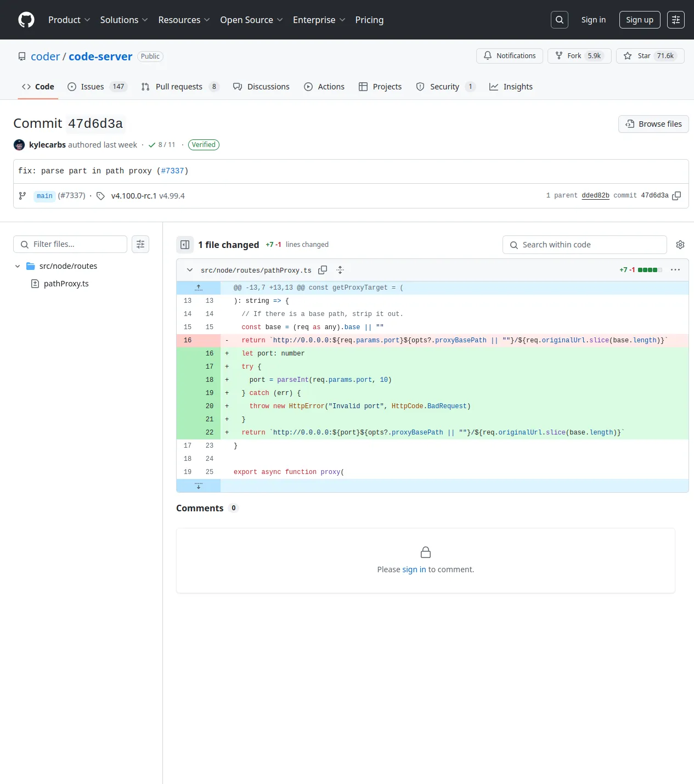Image resolution: width=694 pixels, height=784 pixels.
Task: Expand hidden lines below line 25
Action: tap(199, 486)
